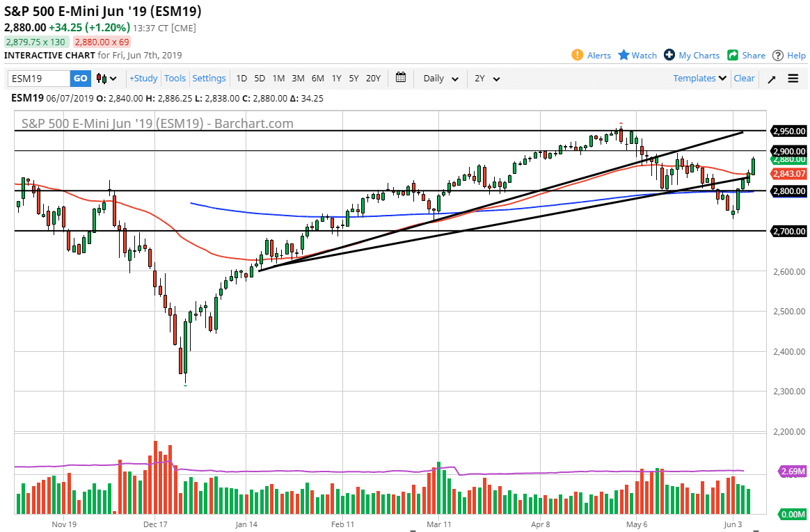The image size is (810, 532).
Task: Open the Tools menu
Action: [x=175, y=79]
